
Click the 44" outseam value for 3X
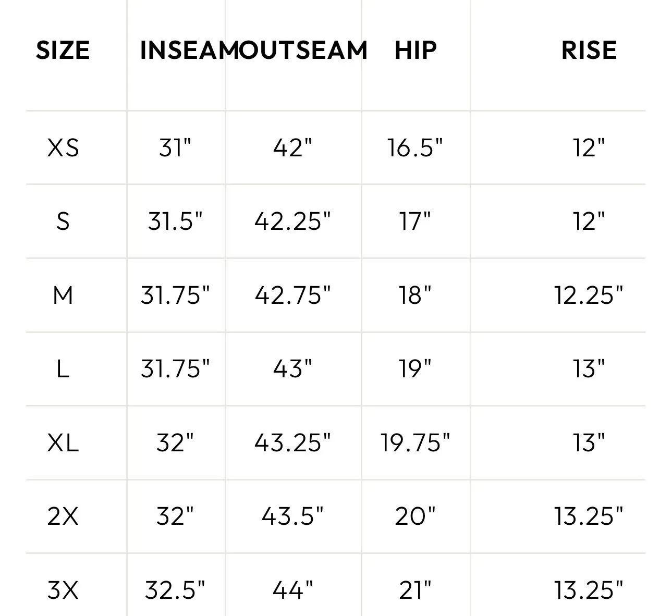click(x=292, y=590)
